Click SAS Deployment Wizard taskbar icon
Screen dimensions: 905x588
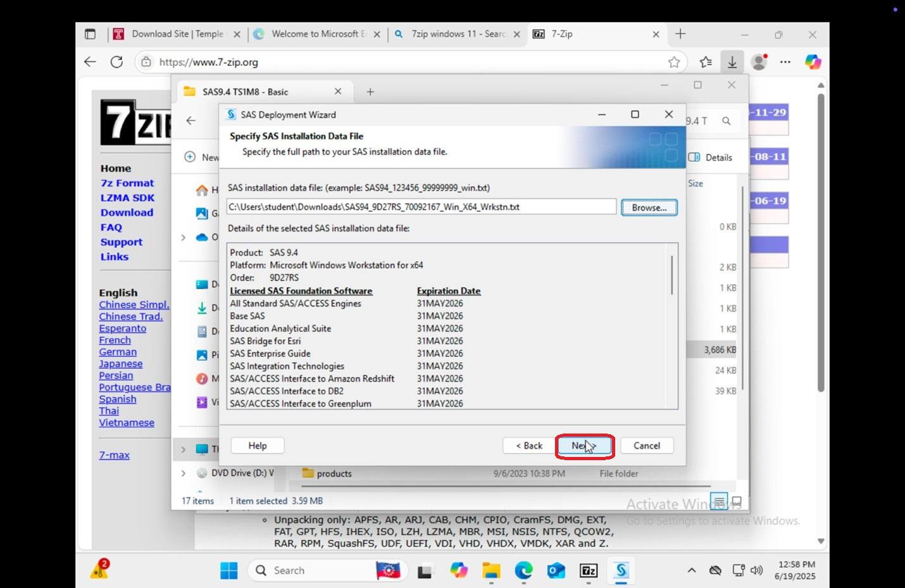pos(621,570)
